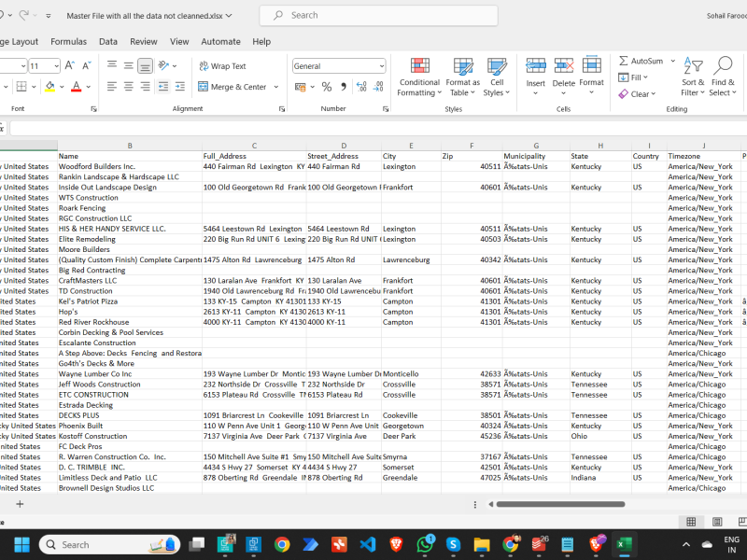Select cell Woodford Builders Inc.
This screenshot has height=560, width=747.
130,166
